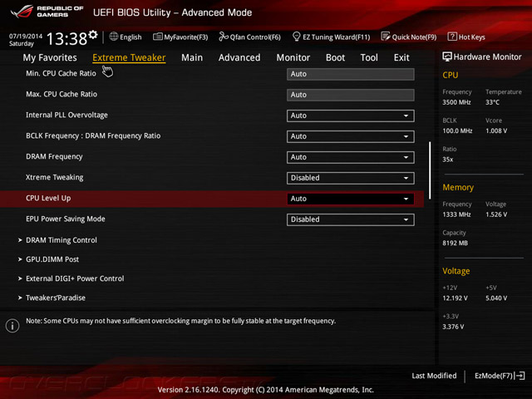The height and width of the screenshot is (399, 532).
Task: Click the CPU Level Up label
Action: [48, 198]
